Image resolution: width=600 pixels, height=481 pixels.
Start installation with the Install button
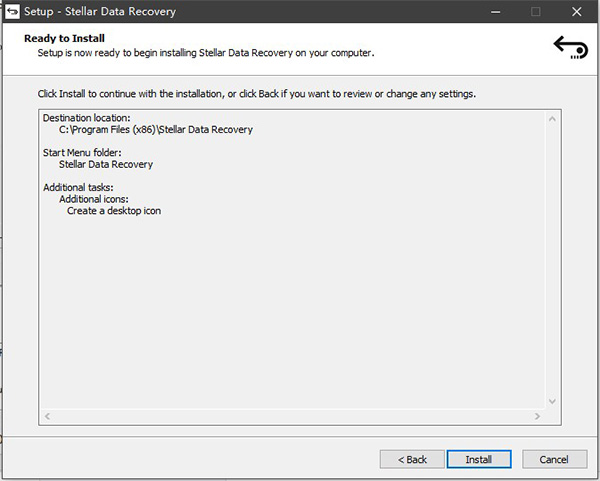(479, 459)
